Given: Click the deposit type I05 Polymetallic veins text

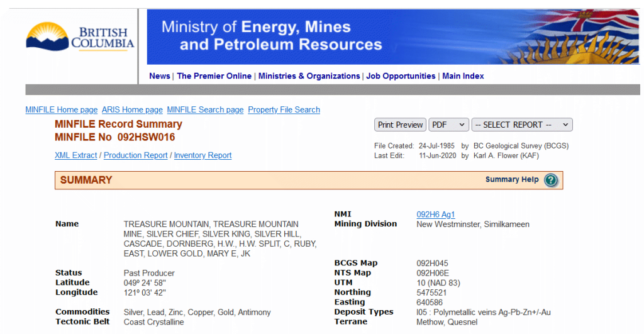Looking at the screenshot, I should click(x=484, y=312).
